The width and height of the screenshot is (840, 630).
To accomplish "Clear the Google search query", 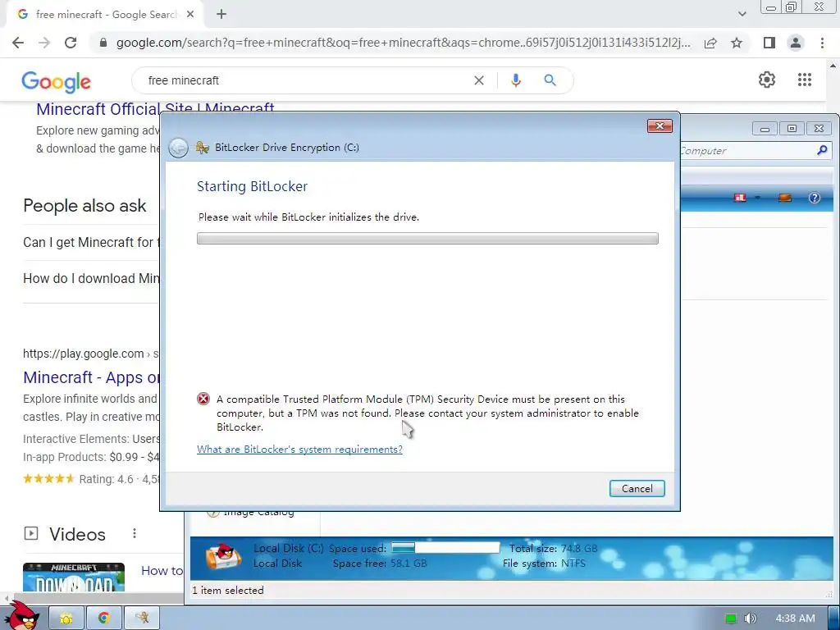I will pos(479,80).
